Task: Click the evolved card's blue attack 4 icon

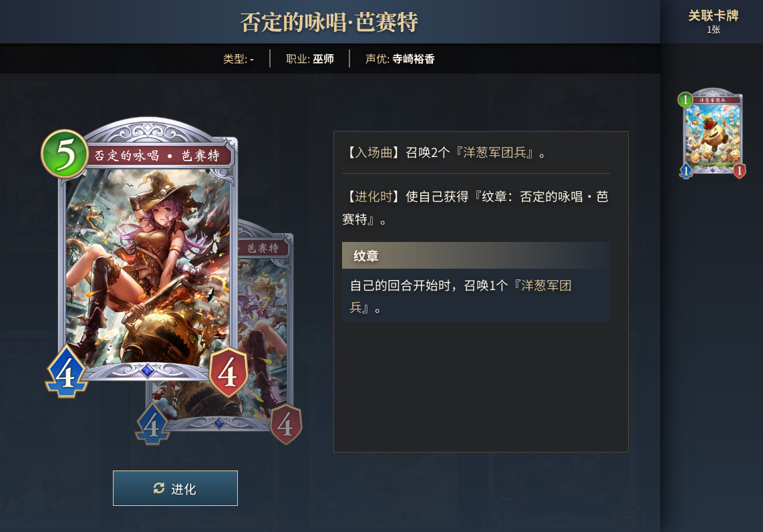Action: pos(153,425)
